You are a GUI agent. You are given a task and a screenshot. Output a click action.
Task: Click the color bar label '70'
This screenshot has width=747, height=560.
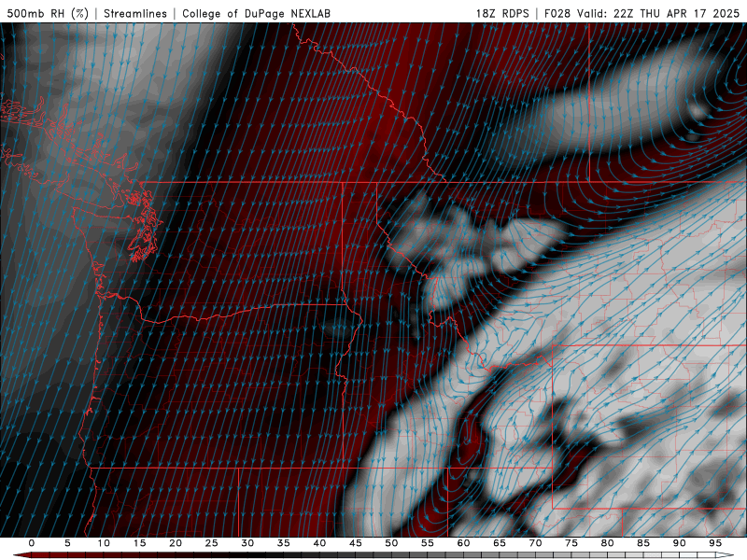535,543
